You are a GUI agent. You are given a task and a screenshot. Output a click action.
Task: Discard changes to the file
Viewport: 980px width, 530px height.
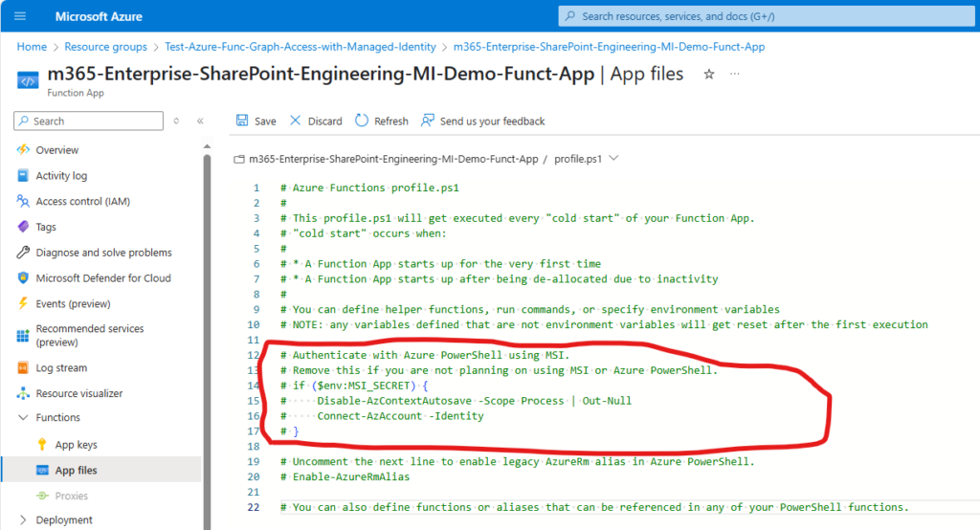tap(316, 121)
